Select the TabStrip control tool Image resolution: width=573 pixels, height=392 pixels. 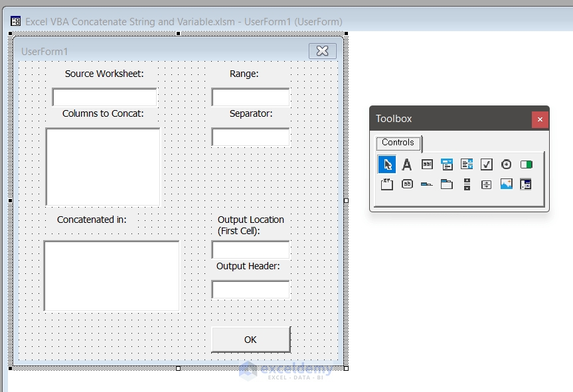427,184
